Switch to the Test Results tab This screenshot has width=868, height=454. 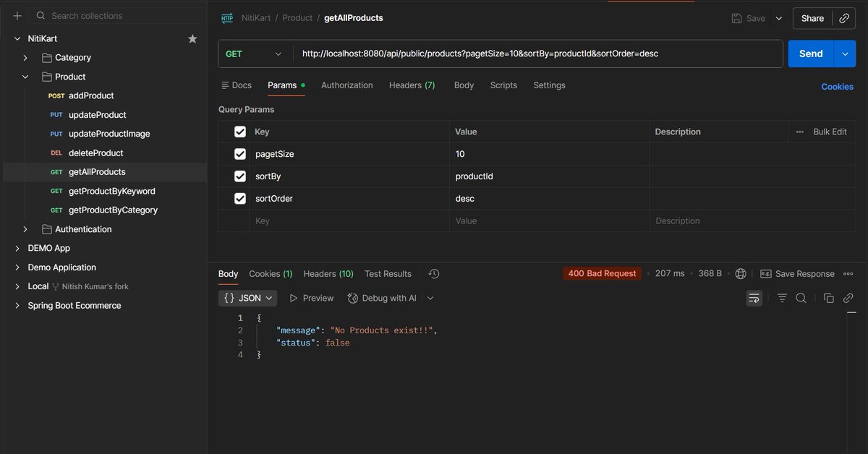coord(388,274)
